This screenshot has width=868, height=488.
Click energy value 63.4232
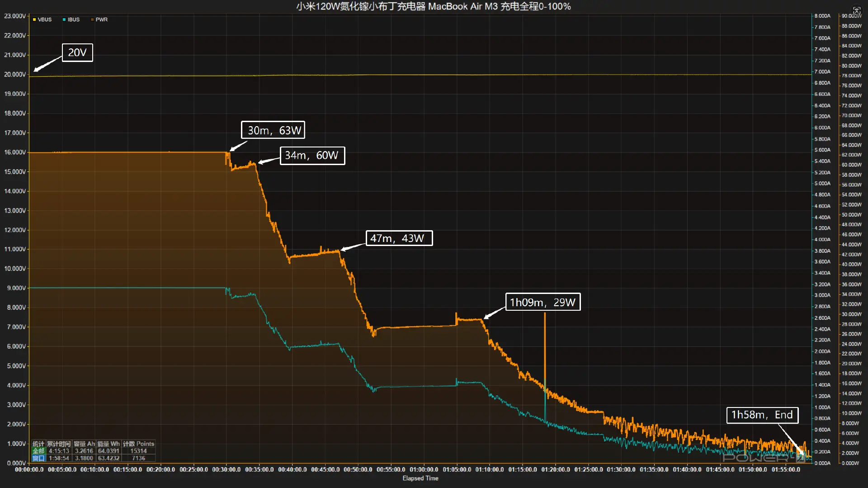pyautogui.click(x=108, y=458)
